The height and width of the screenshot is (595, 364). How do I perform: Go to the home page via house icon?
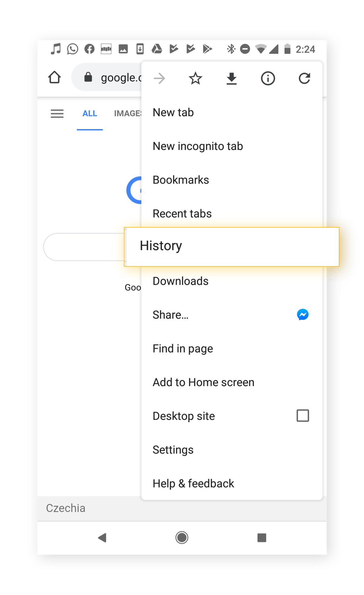(x=55, y=77)
